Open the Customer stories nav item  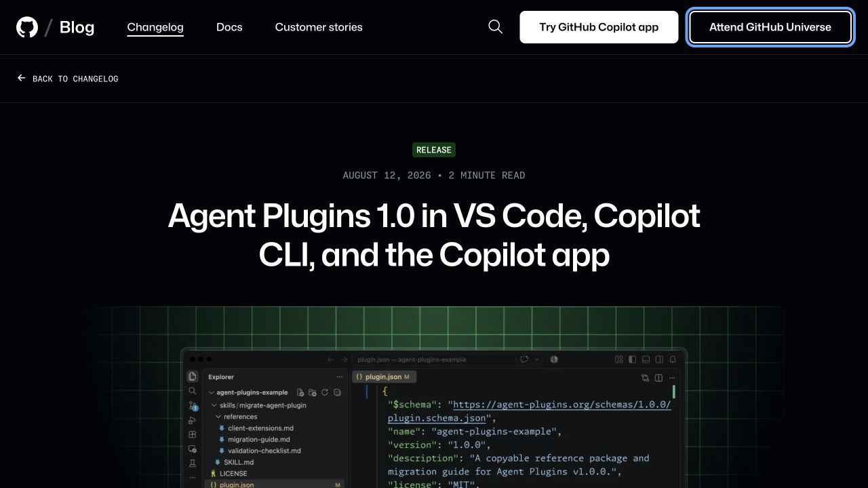tap(319, 27)
